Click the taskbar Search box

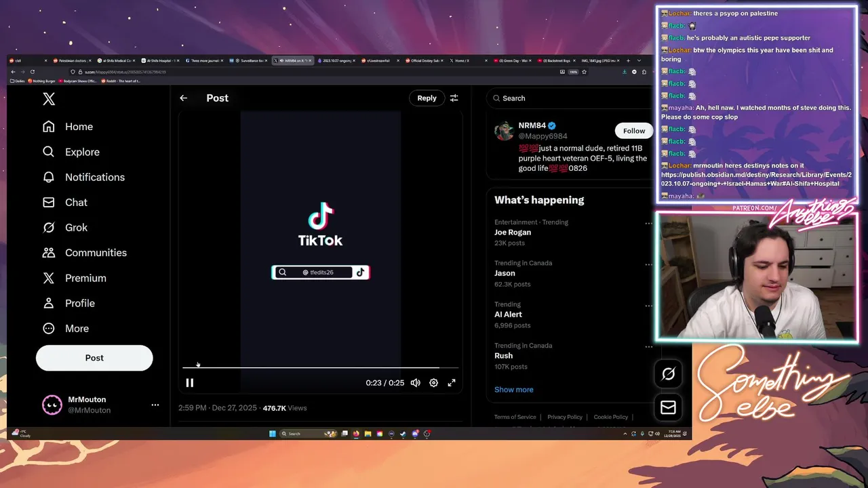click(x=309, y=434)
